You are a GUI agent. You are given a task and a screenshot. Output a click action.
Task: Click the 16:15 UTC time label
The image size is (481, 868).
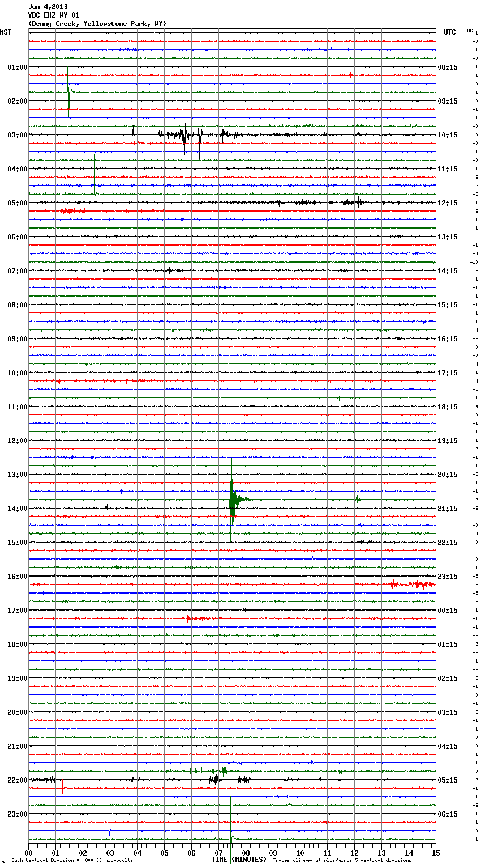448,339
